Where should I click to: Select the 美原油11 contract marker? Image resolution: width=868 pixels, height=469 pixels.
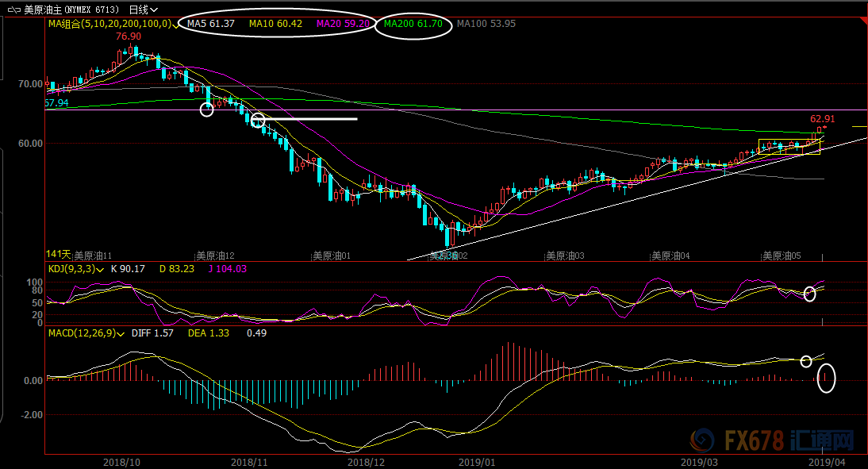tap(93, 256)
